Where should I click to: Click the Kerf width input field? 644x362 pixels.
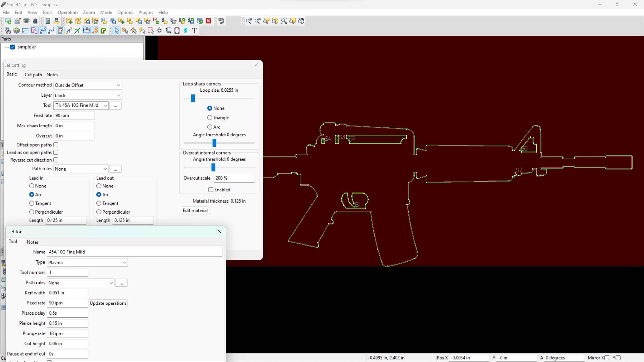click(x=67, y=292)
